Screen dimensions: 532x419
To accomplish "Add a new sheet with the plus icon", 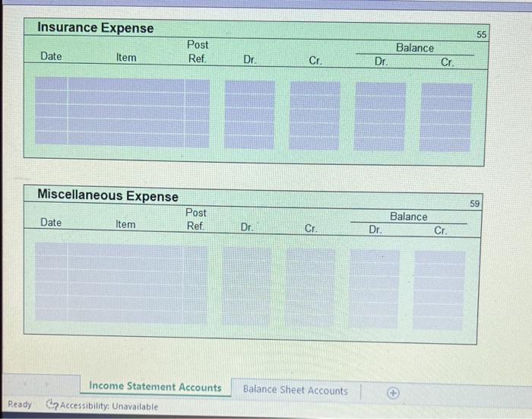I will (x=393, y=393).
